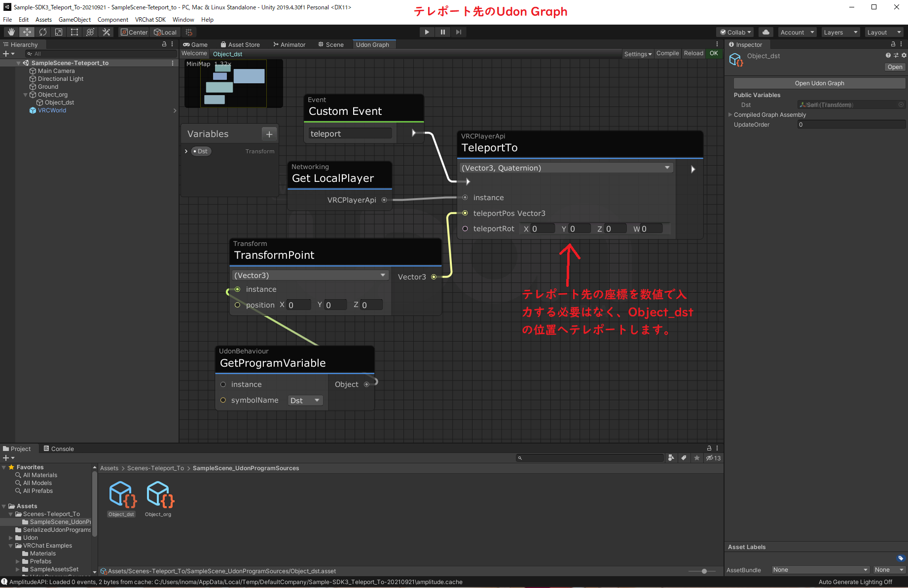Image resolution: width=908 pixels, height=588 pixels.
Task: Open the custom editor tools wrench icon
Action: point(106,32)
